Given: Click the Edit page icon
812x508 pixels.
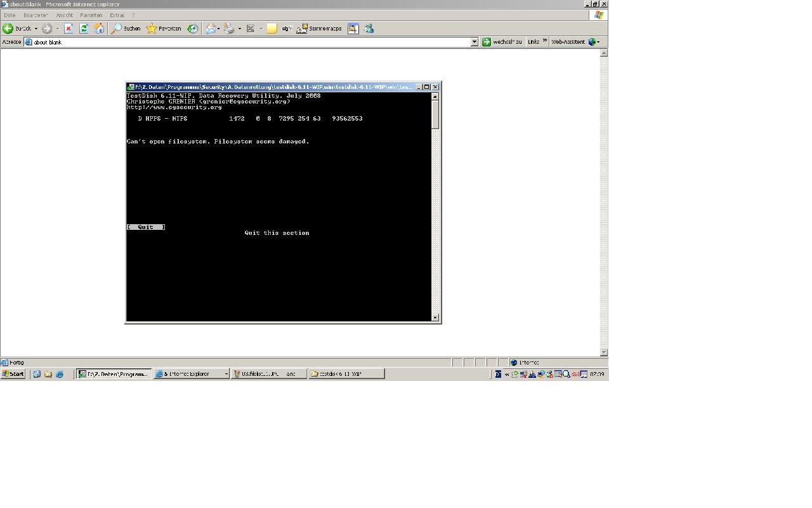Looking at the screenshot, I should (x=251, y=29).
